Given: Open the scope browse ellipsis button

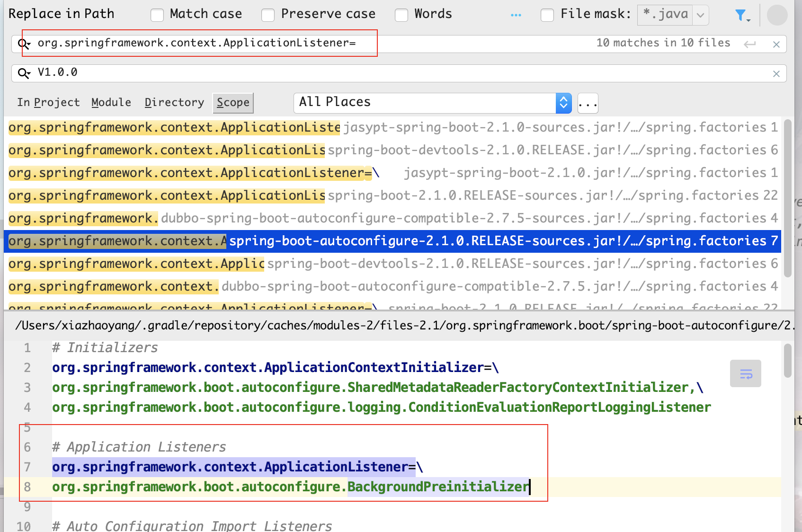Looking at the screenshot, I should click(588, 103).
